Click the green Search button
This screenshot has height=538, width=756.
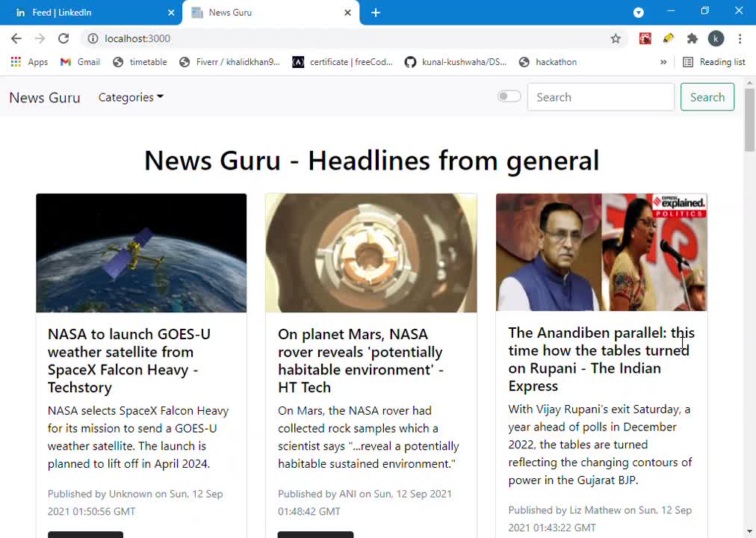tap(707, 97)
